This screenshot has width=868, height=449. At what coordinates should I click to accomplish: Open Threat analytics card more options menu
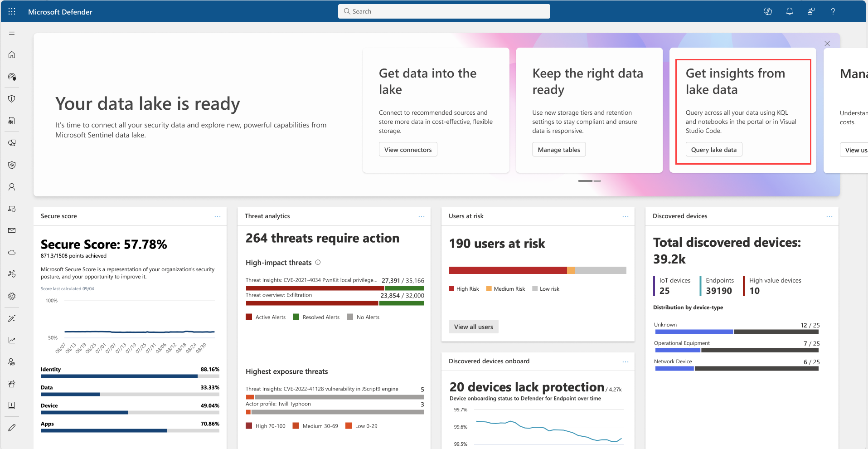pos(422,217)
